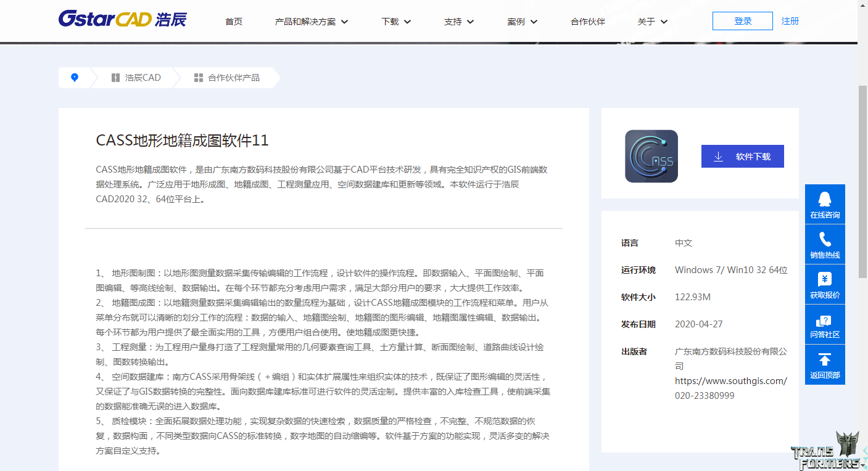Click the 语言 label

pyautogui.click(x=630, y=243)
